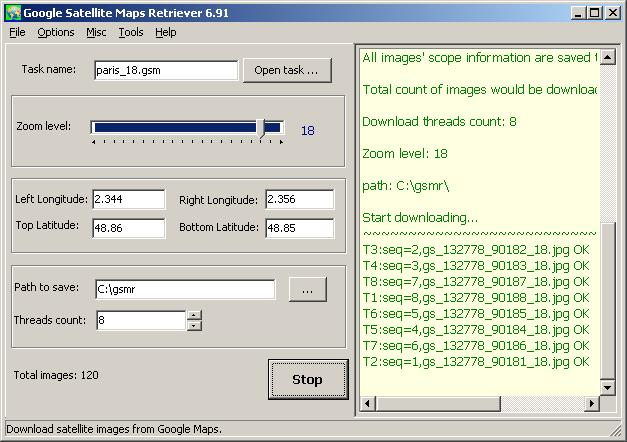Image resolution: width=627 pixels, height=442 pixels.
Task: Click the browse ... button for save path
Action: [308, 290]
